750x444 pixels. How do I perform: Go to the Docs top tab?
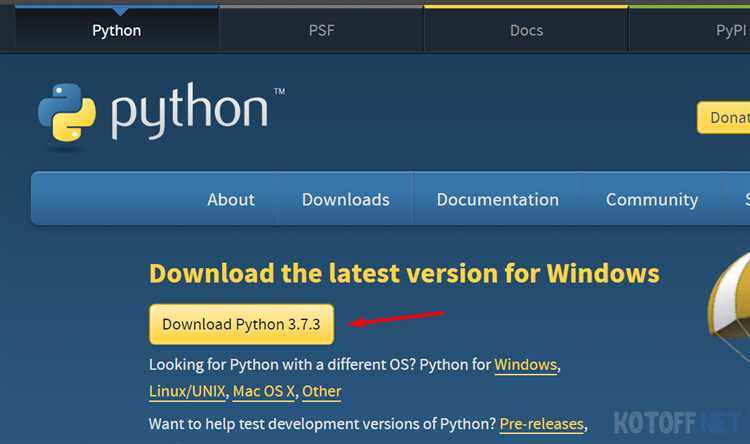tap(526, 30)
